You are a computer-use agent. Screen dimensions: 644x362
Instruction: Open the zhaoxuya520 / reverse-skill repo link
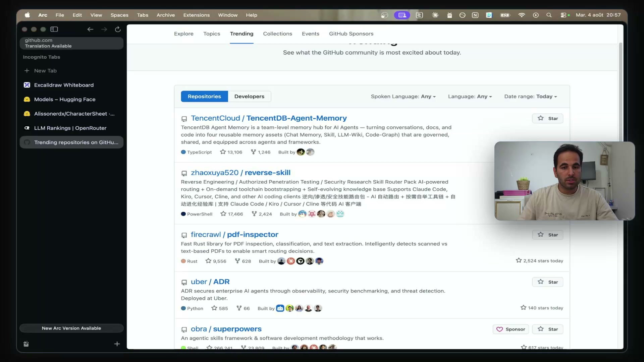click(x=240, y=173)
